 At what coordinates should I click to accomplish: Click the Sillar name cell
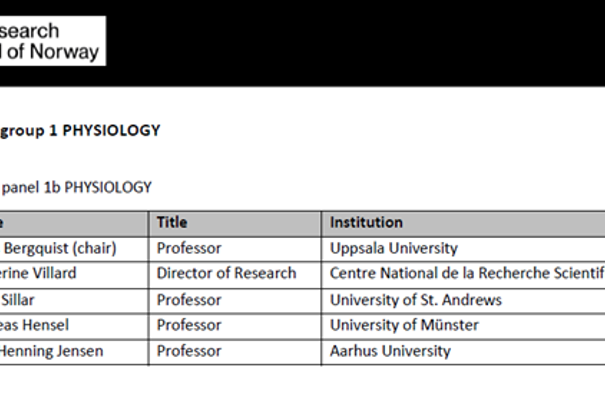74,301
